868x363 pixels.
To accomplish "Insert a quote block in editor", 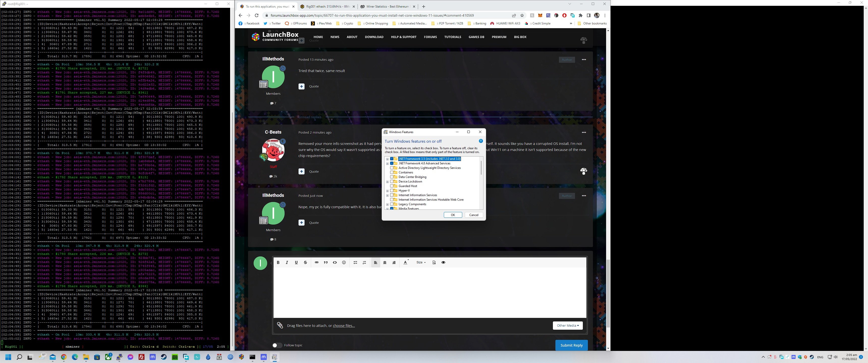I will [325, 262].
